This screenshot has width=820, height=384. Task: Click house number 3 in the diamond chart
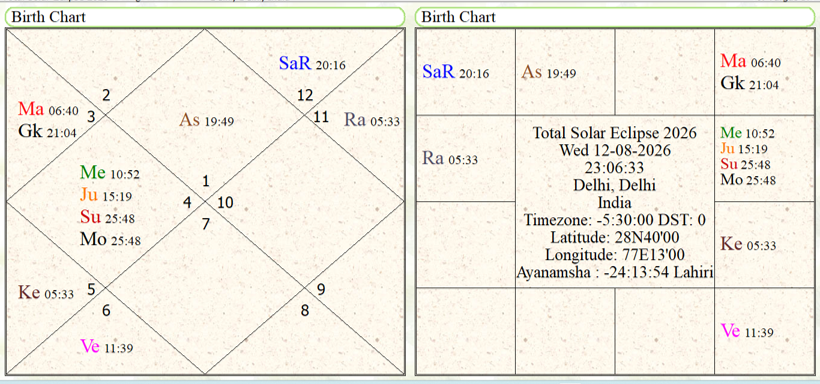(x=91, y=116)
